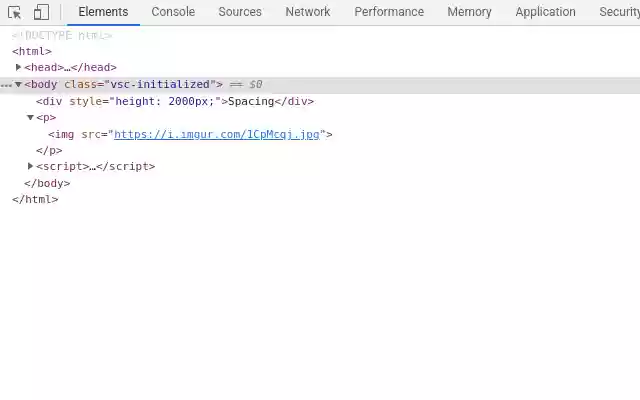Open the Sources tab
The image size is (640, 400).
240,12
